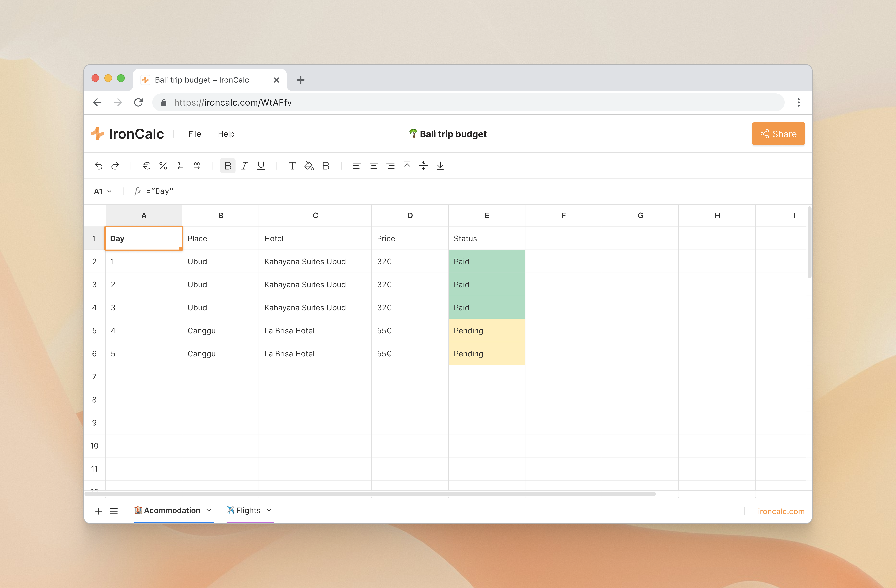
Task: Open the Acommodation sheet options menu
Action: (x=209, y=510)
